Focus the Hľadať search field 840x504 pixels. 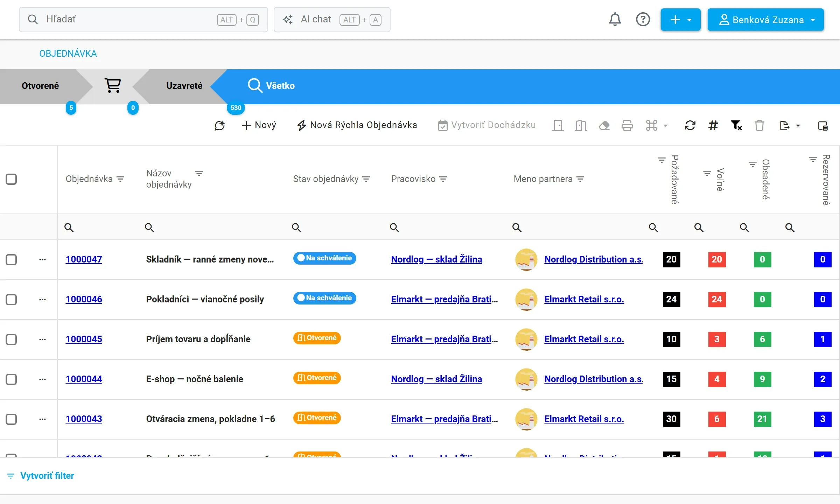tap(143, 20)
